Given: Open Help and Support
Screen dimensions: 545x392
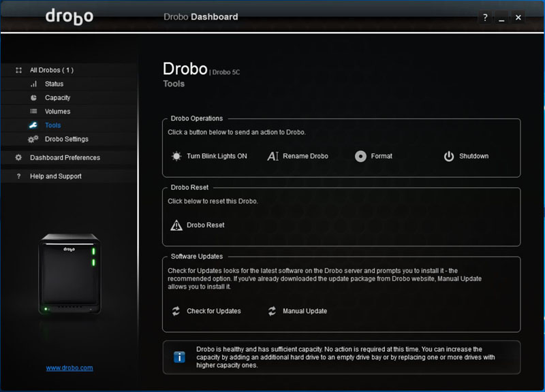Looking at the screenshot, I should 56,176.
